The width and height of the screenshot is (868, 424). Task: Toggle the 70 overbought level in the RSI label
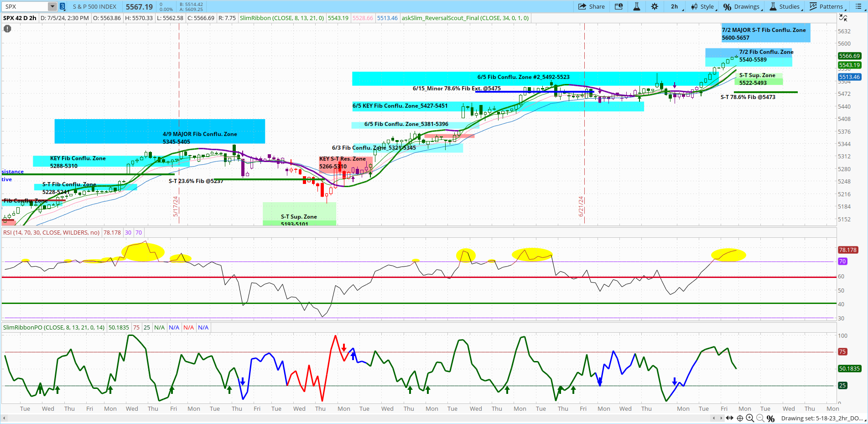pyautogui.click(x=138, y=233)
